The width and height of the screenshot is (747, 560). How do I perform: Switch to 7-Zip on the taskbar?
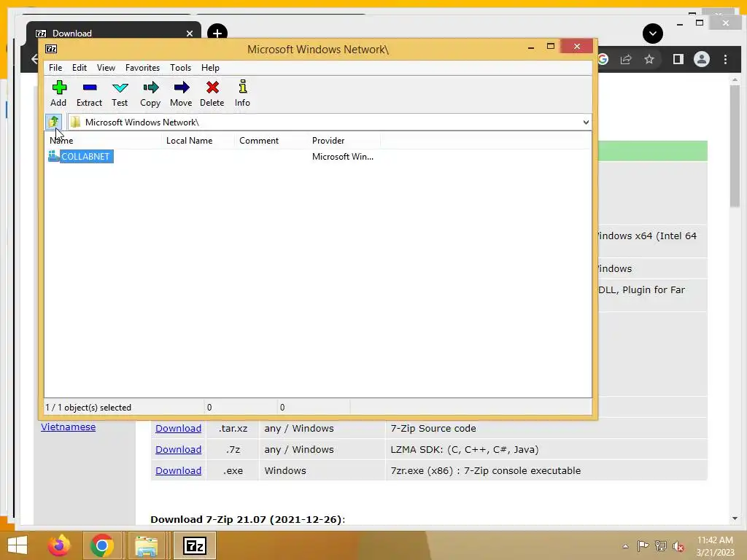pyautogui.click(x=194, y=545)
